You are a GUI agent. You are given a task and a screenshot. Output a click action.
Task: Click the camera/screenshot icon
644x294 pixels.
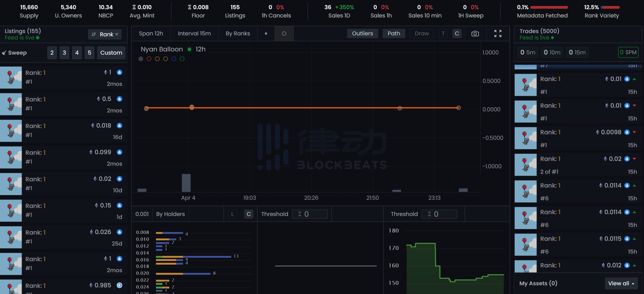[x=476, y=33]
